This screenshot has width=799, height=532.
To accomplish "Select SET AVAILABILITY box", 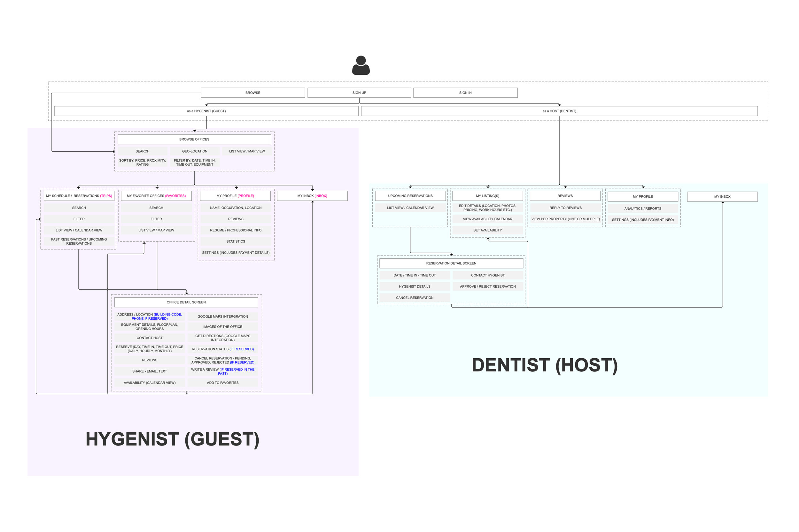I will click(488, 230).
